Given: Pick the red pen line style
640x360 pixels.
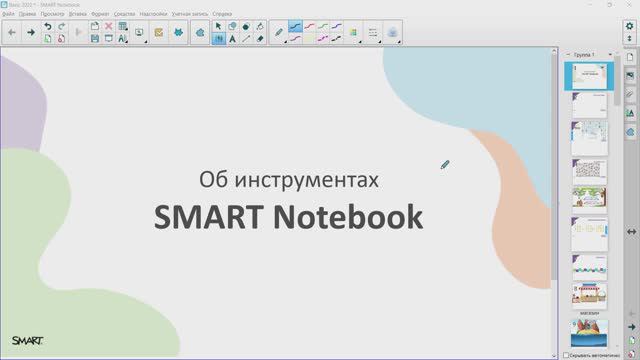Looking at the screenshot, I should coord(309,27).
